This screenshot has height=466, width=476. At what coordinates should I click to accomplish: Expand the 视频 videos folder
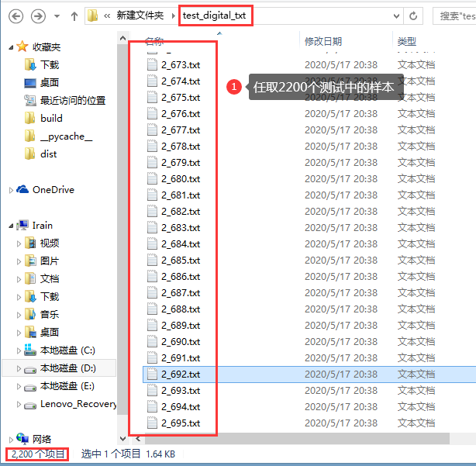pyautogui.click(x=19, y=243)
